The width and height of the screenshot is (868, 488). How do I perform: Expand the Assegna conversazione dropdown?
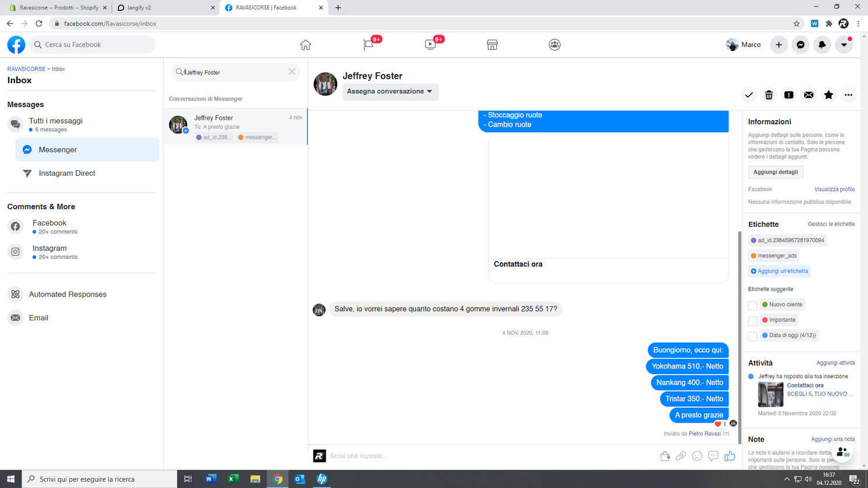tap(390, 91)
